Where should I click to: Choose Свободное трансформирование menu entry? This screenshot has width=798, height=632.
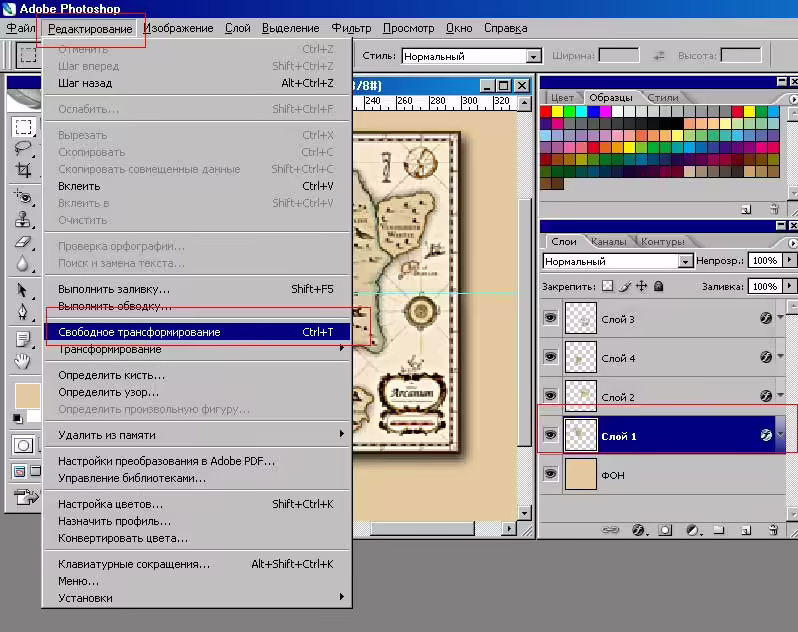click(x=197, y=332)
